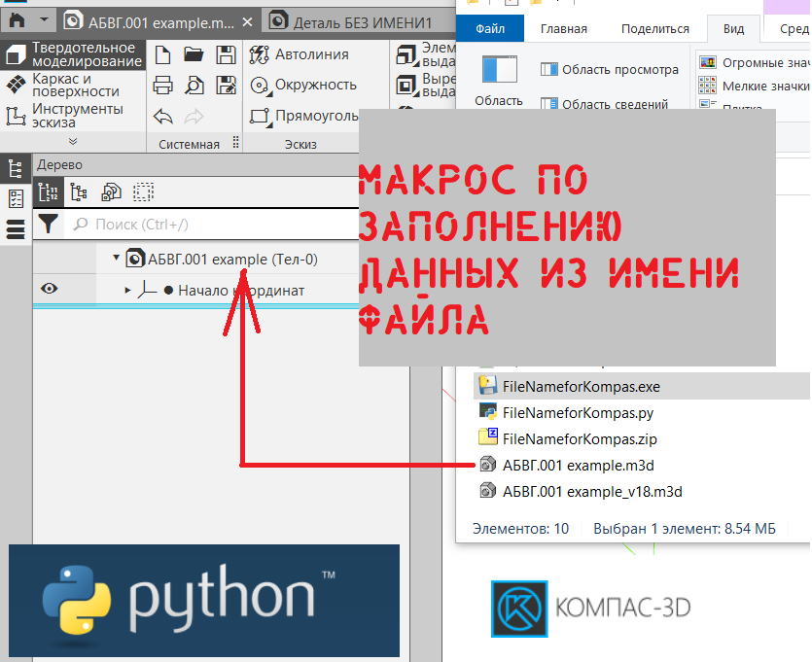Click the Элементов: 10 status text
Viewport: 812px width, 662px height.
click(520, 529)
